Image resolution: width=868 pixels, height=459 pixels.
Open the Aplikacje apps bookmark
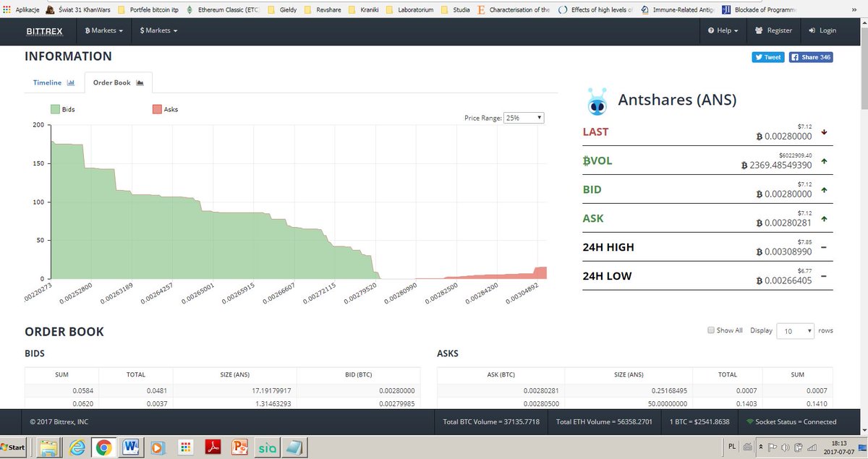pyautogui.click(x=21, y=10)
